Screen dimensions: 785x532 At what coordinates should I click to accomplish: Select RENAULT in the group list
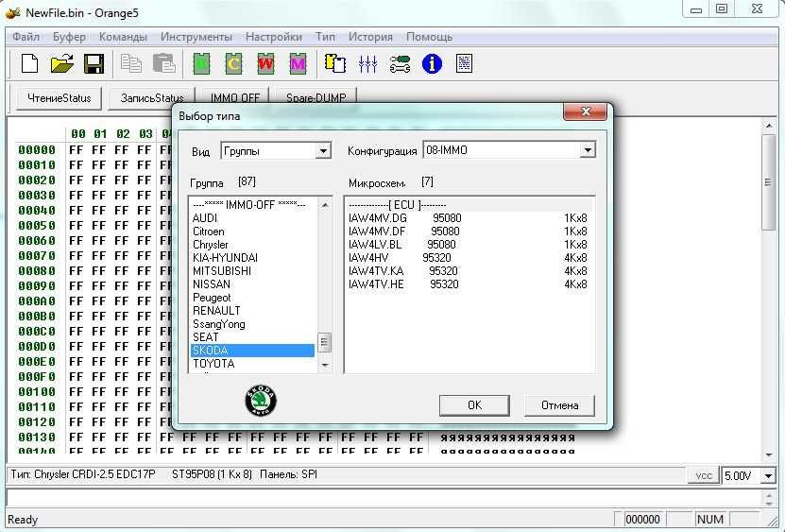pos(253,311)
